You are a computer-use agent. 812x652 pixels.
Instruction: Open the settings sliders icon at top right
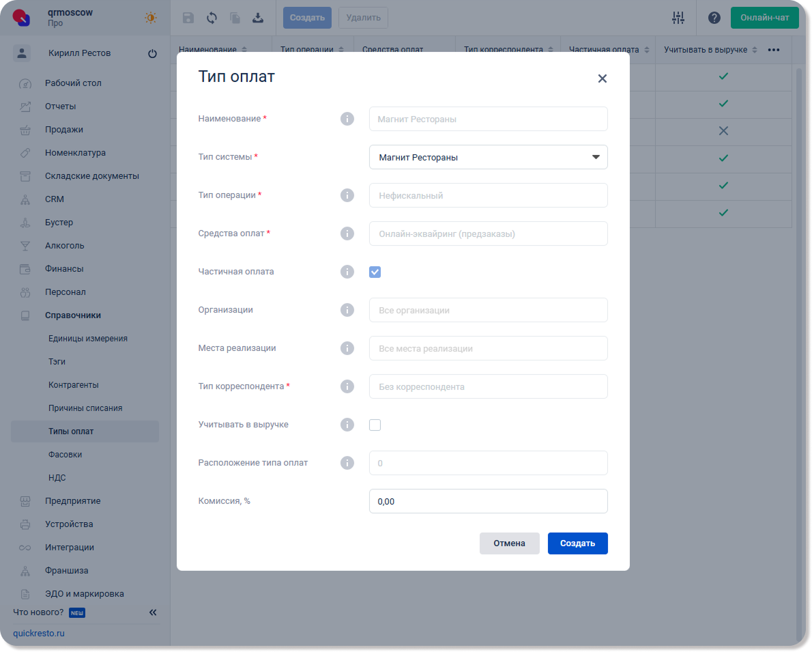click(x=678, y=18)
